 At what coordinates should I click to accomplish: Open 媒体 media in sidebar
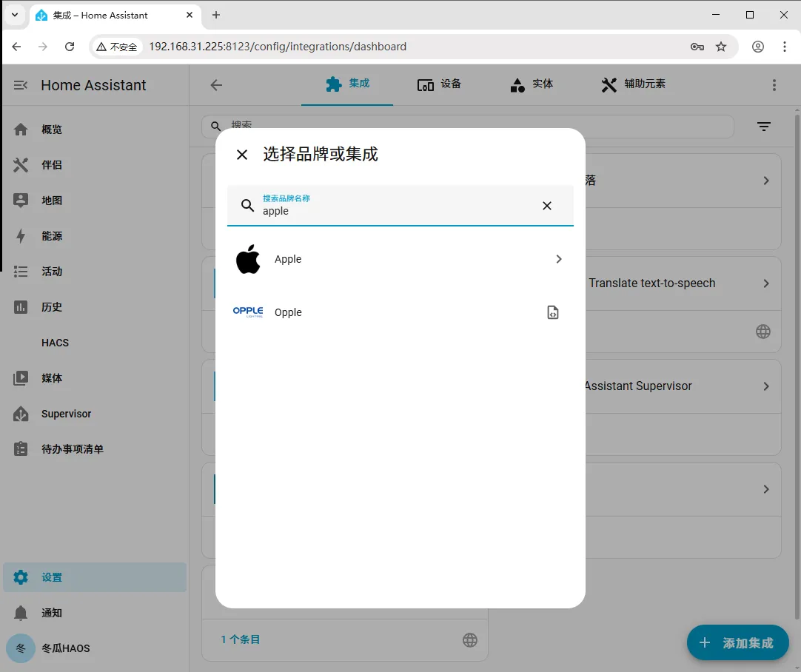[95, 378]
